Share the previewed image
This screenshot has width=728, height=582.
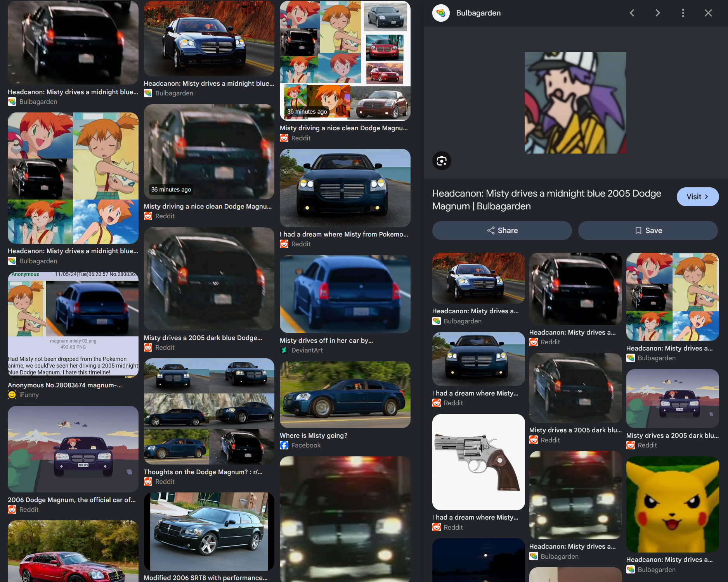502,230
